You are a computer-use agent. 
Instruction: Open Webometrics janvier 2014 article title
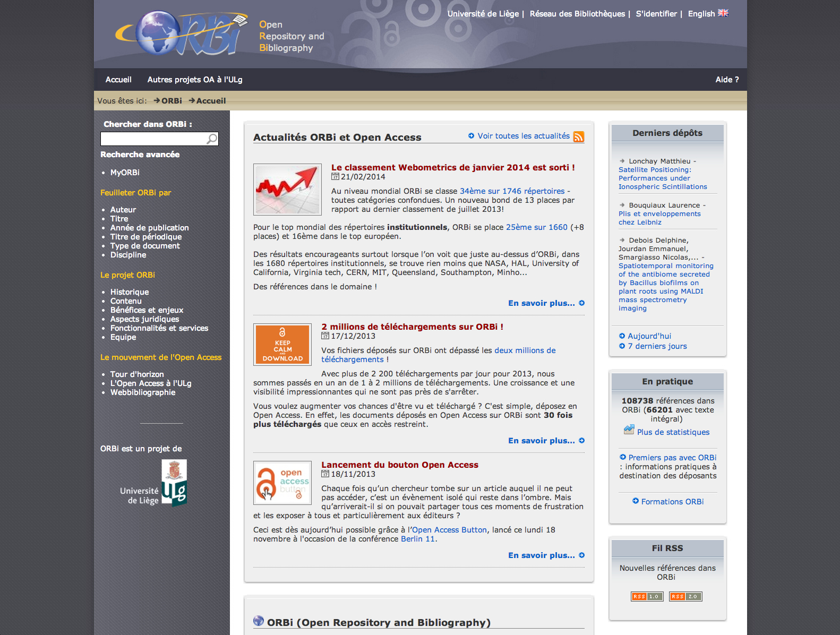(x=453, y=167)
